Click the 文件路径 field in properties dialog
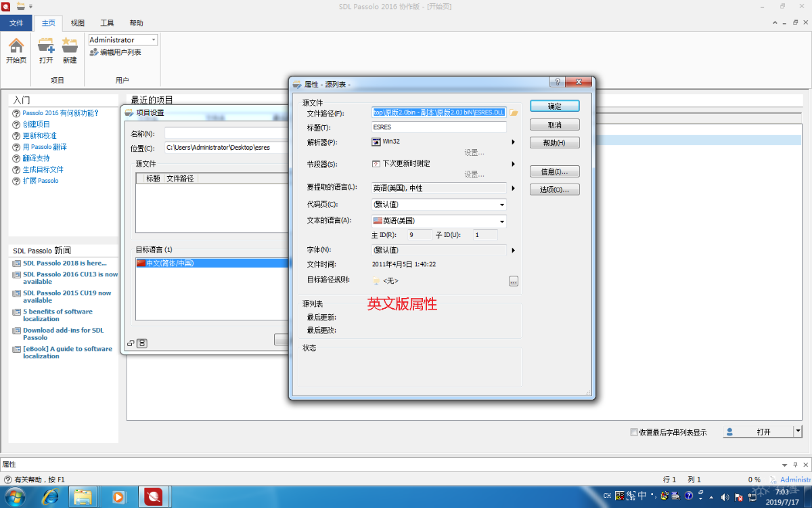812x508 pixels. pos(439,112)
